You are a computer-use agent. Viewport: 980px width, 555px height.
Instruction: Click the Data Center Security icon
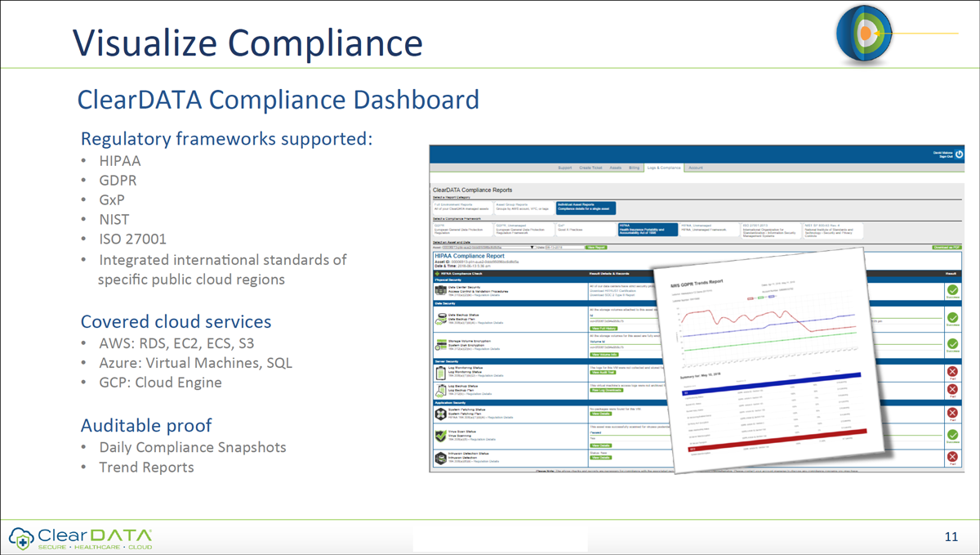tap(441, 290)
